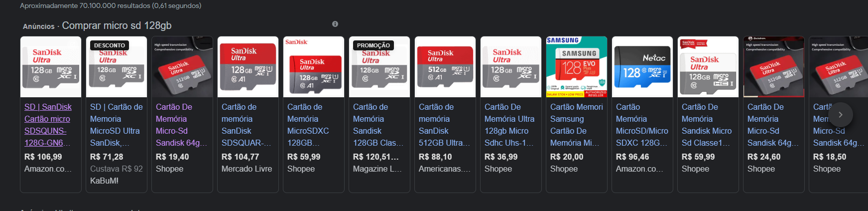Open the SanDisk 512GB Ultra card image
This screenshot has width=868, height=211.
[445, 67]
